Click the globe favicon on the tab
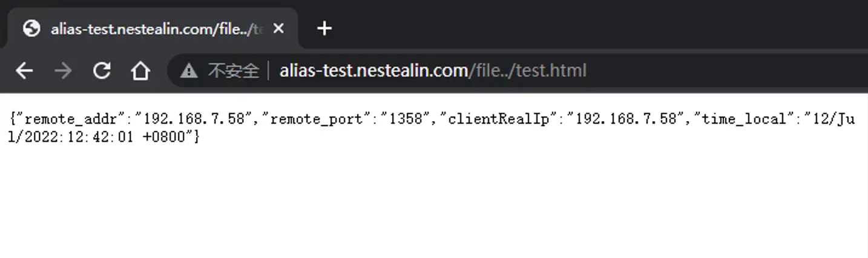This screenshot has height=258, width=868. [x=31, y=28]
